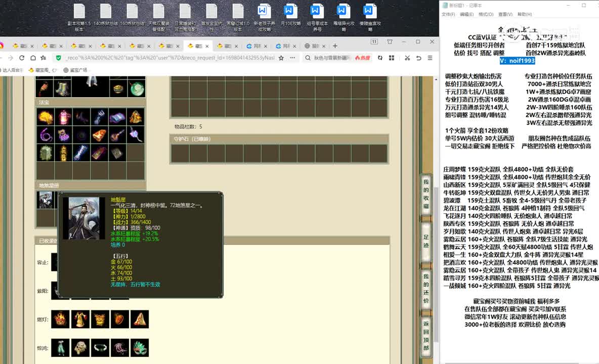599x364 pixels.
Task: Open the bookmarks list star icon
Action: click(x=44, y=58)
